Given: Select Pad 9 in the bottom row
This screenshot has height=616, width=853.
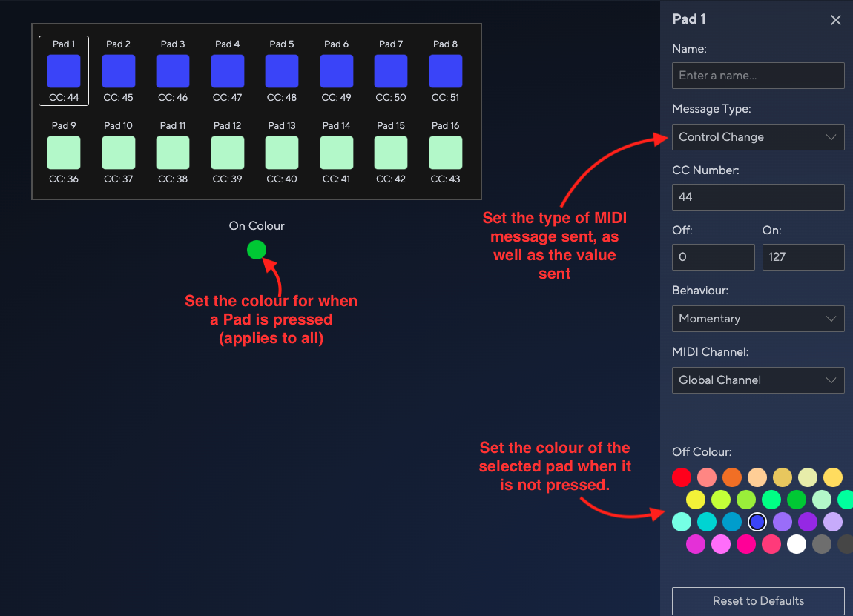Looking at the screenshot, I should [63, 153].
